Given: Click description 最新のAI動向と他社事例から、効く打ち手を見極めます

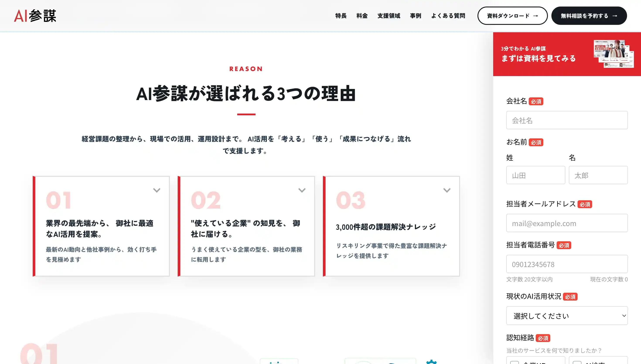Looking at the screenshot, I should point(101,255).
